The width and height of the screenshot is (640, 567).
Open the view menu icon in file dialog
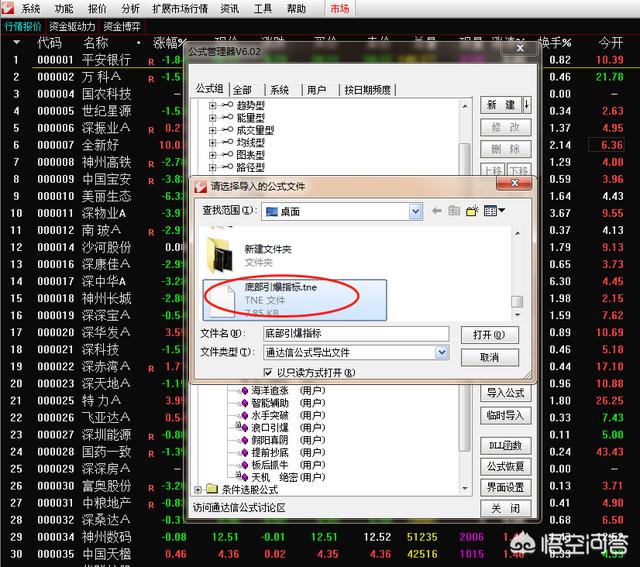click(493, 211)
